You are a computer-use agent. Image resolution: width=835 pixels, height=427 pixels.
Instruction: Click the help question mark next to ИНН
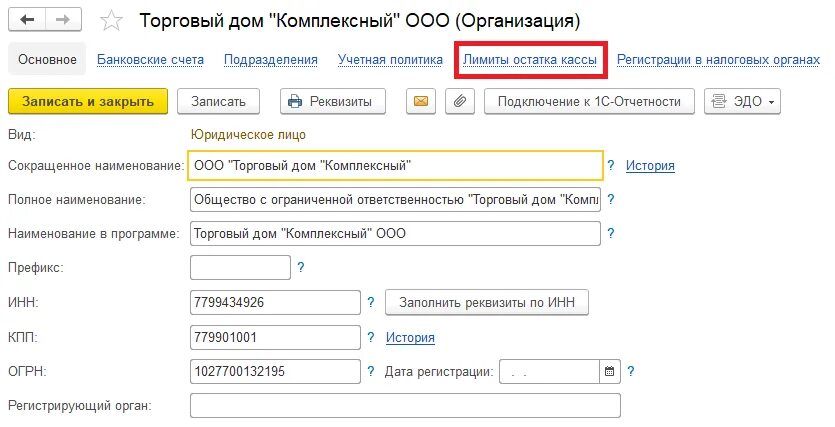[x=371, y=302]
